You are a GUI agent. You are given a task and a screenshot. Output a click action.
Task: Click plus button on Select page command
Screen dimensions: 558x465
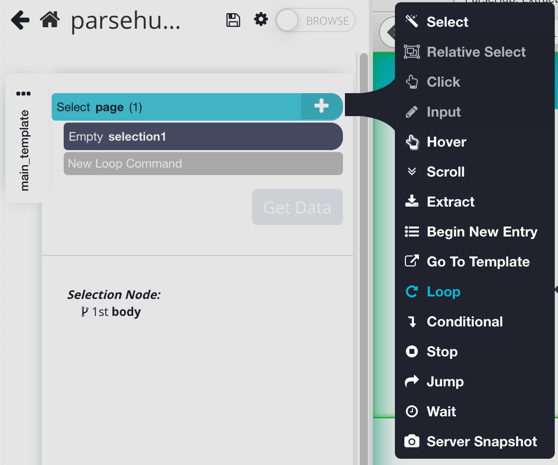click(x=321, y=106)
